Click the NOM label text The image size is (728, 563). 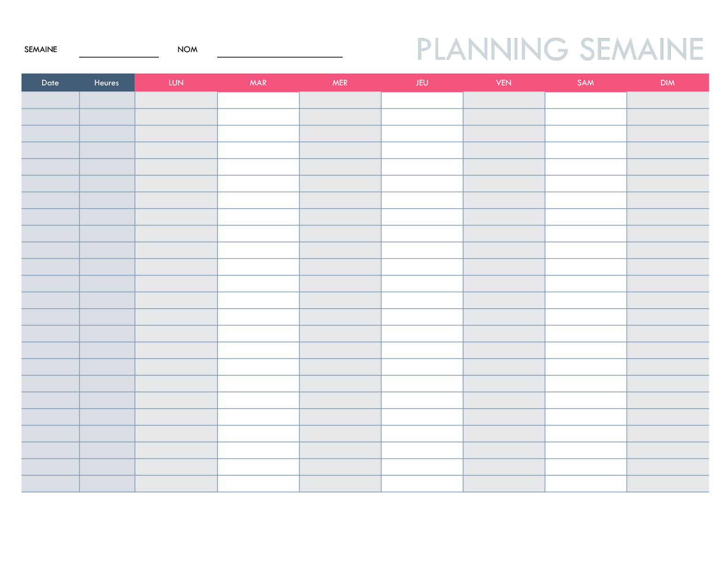188,49
